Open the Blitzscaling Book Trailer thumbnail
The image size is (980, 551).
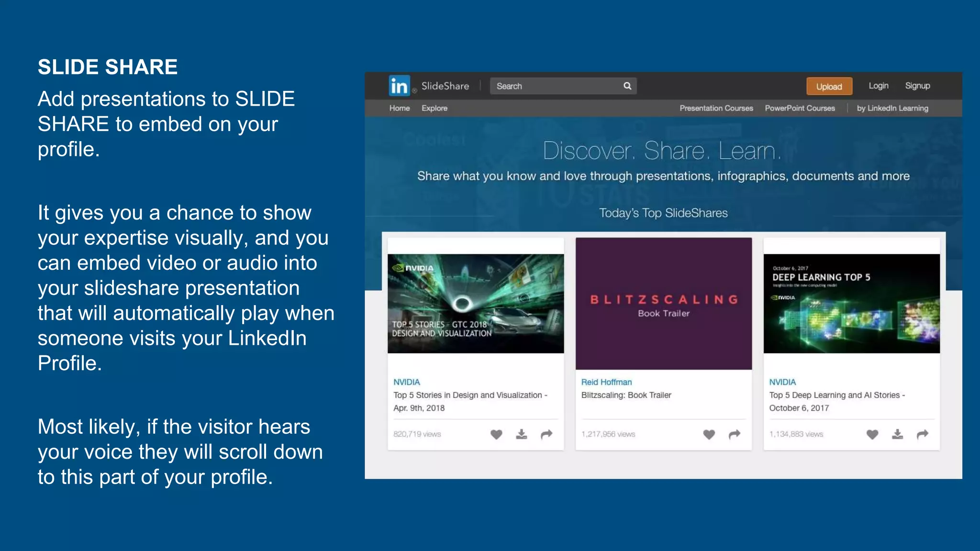point(664,304)
